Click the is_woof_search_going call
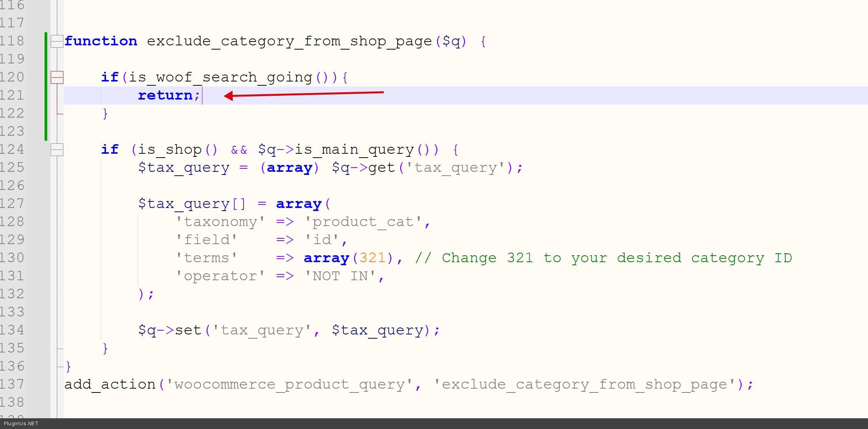 [220, 77]
